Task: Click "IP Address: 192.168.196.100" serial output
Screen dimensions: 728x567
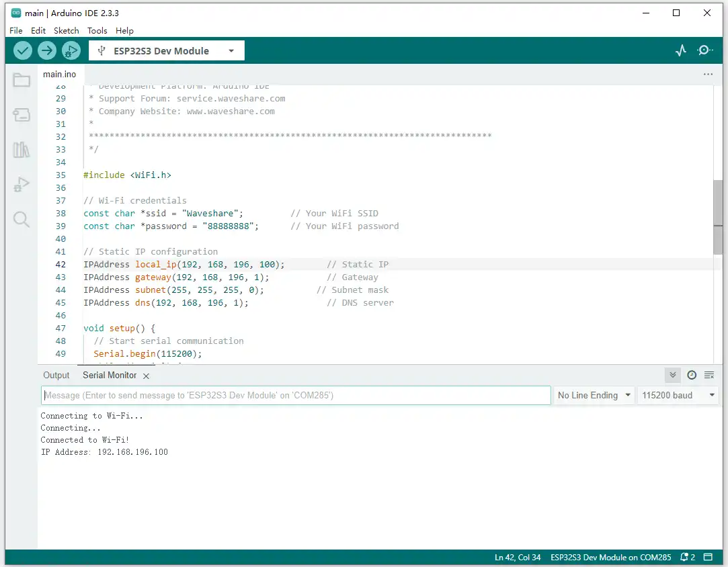Action: pos(104,452)
